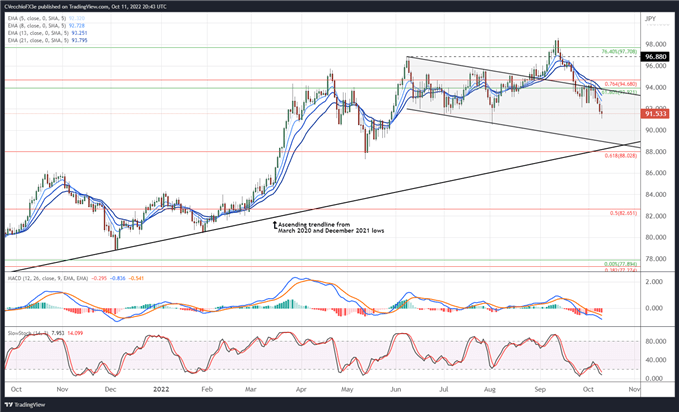
Task: Click the 88.000 price axis label
Action: [x=656, y=152]
